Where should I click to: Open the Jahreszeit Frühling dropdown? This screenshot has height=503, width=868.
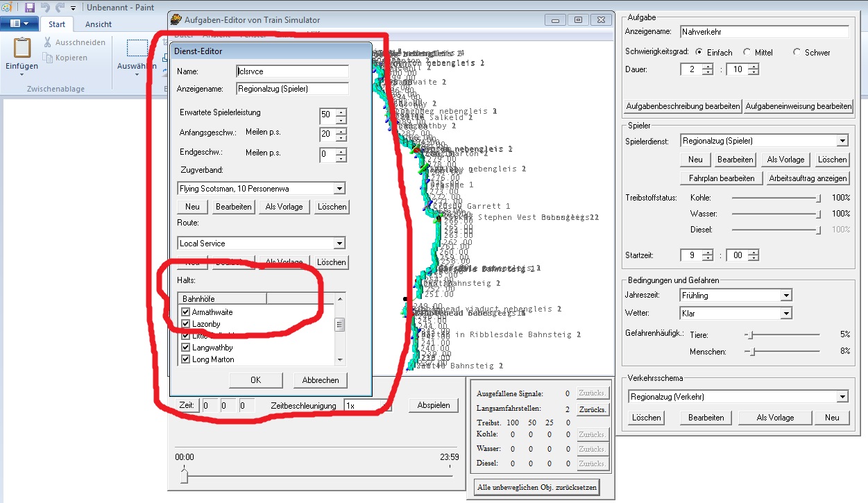point(785,295)
